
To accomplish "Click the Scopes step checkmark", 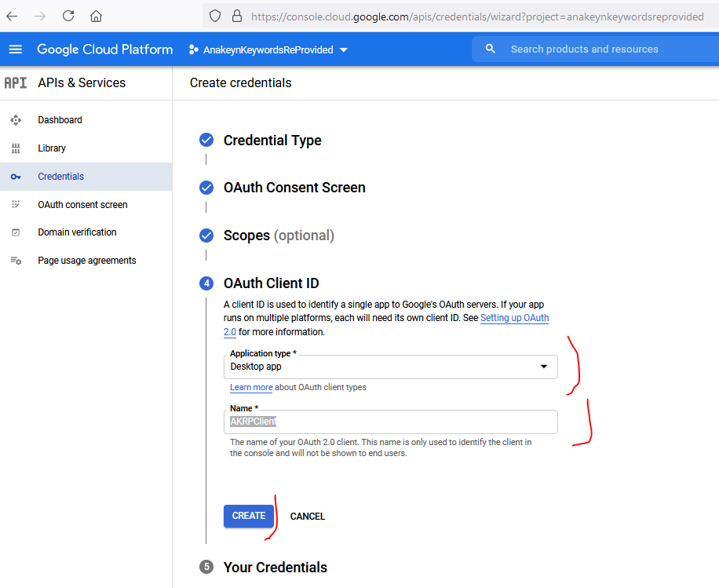I will pyautogui.click(x=206, y=236).
